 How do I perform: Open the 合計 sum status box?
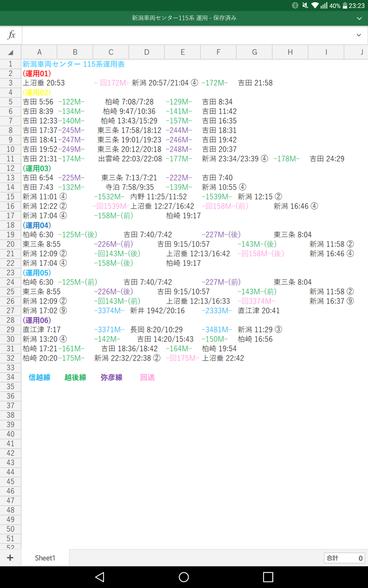tap(344, 558)
